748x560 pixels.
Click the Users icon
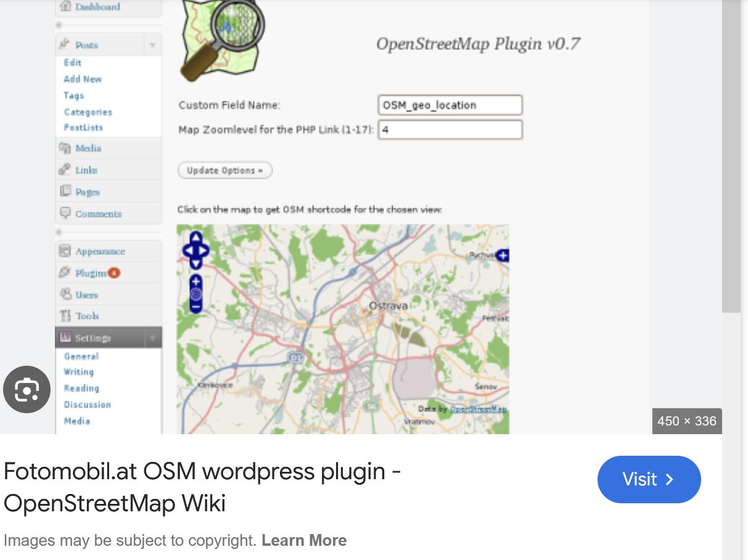[65, 294]
